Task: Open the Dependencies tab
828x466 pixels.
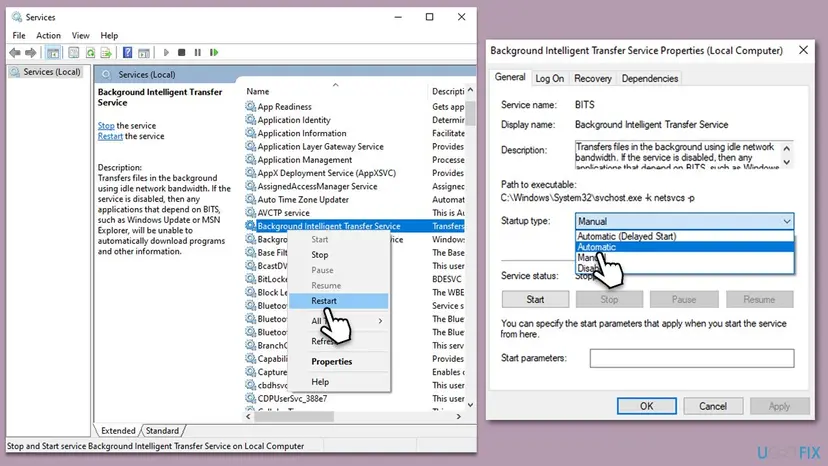Action: (x=650, y=78)
